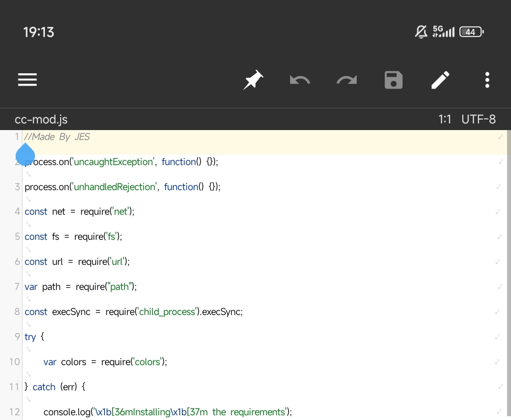The width and height of the screenshot is (511, 420).
Task: Open the hamburger navigation menu
Action: click(x=27, y=80)
